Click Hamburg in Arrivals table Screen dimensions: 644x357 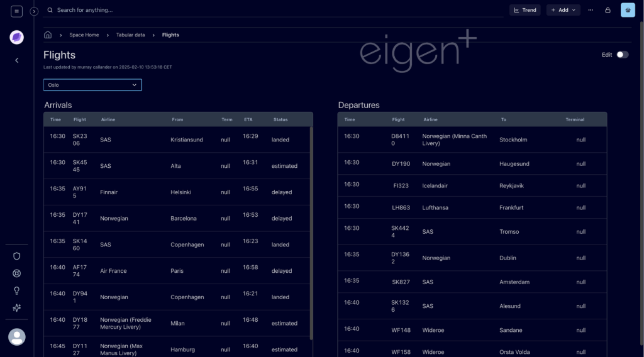[x=183, y=349]
